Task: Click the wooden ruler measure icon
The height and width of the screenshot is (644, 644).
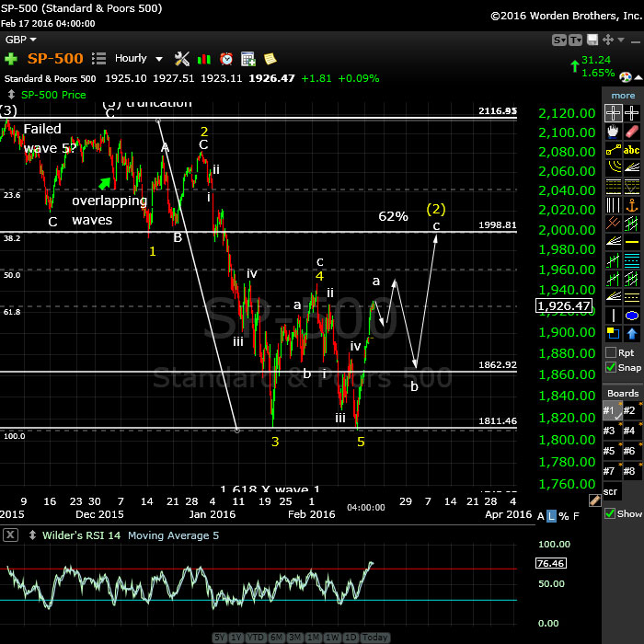Action: (x=594, y=500)
